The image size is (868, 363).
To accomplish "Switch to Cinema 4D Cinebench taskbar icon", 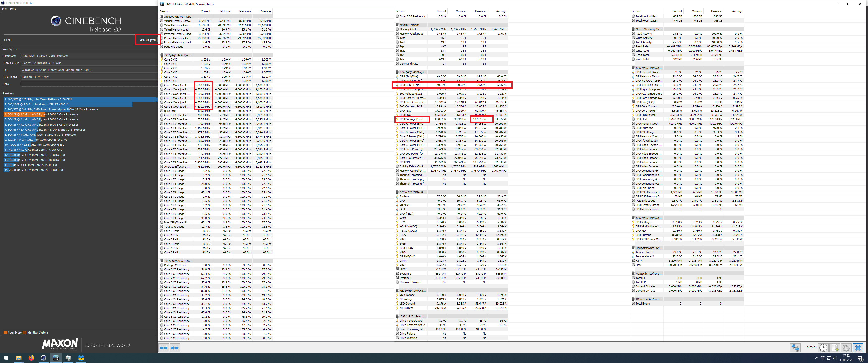I will (x=43, y=358).
